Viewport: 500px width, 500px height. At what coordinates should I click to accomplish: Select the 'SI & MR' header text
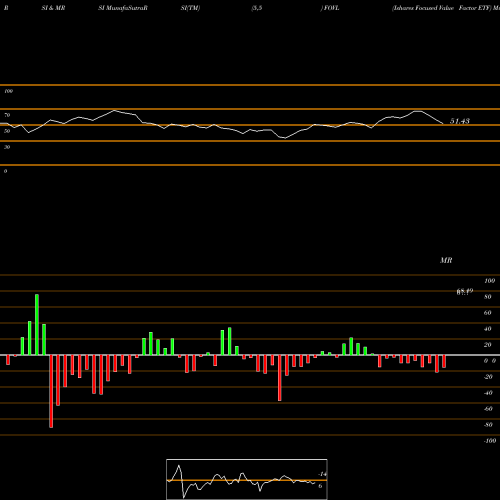(x=53, y=8)
